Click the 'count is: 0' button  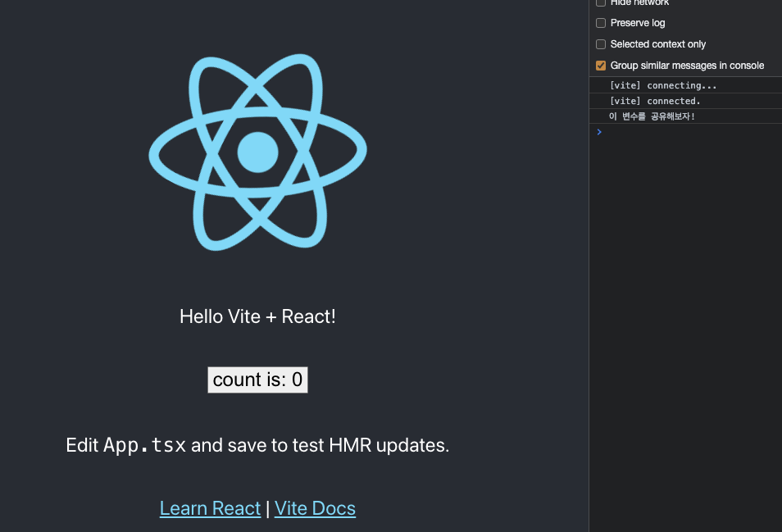tap(258, 380)
